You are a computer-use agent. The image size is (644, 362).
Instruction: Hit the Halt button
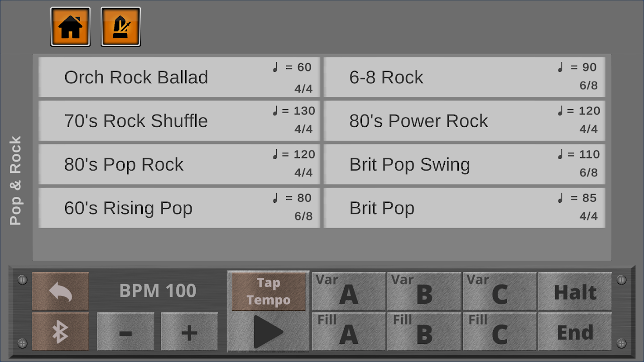(x=575, y=291)
